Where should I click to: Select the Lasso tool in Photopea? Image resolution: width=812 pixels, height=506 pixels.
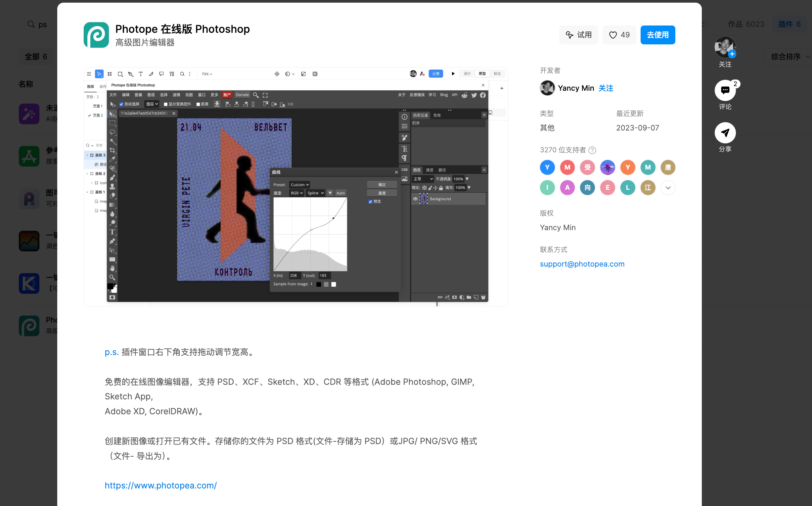(113, 132)
